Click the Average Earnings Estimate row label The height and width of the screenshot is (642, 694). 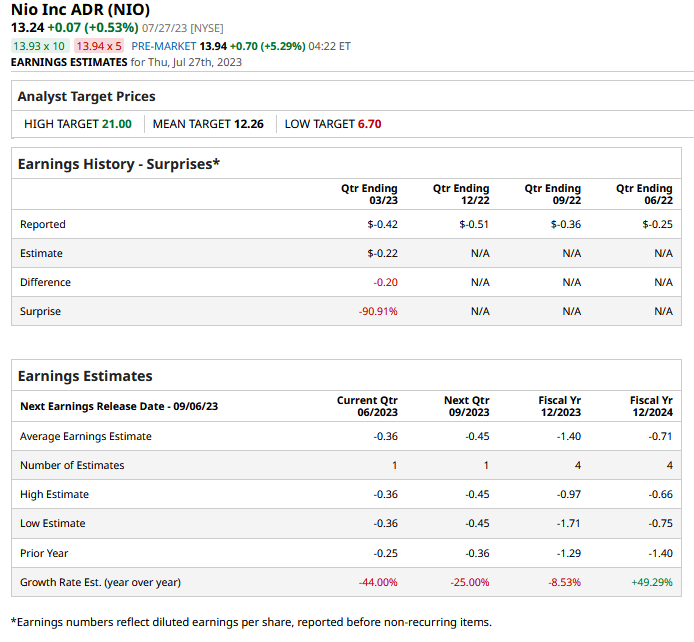click(86, 436)
